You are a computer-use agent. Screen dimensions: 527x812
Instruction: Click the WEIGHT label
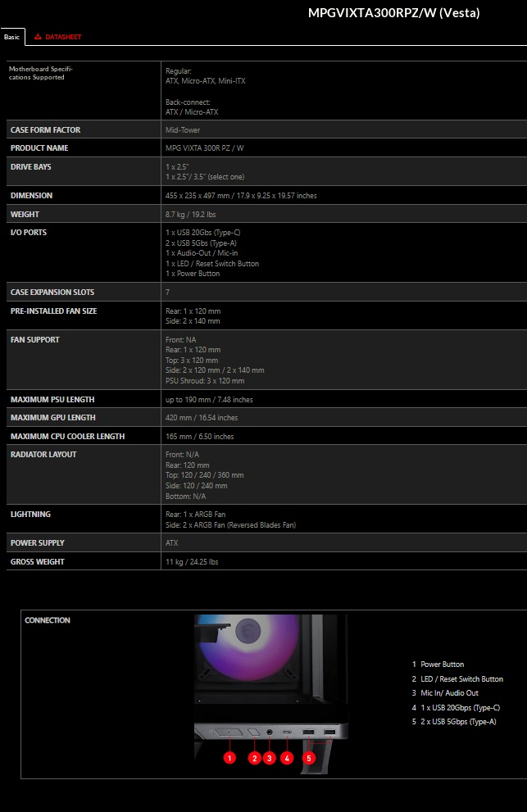(25, 215)
